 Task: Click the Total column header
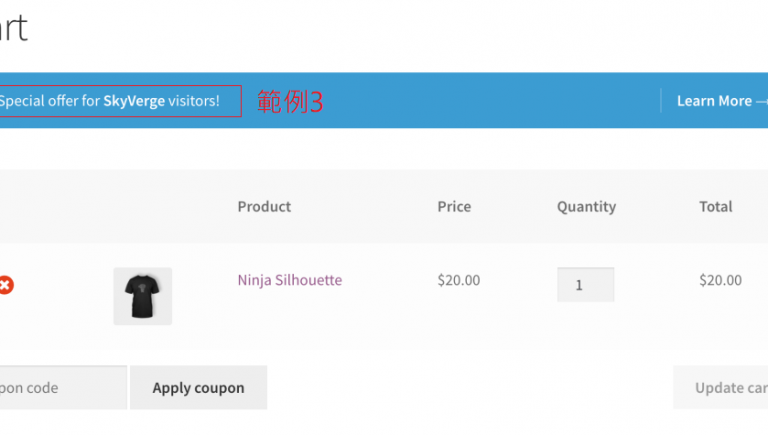[x=715, y=207]
